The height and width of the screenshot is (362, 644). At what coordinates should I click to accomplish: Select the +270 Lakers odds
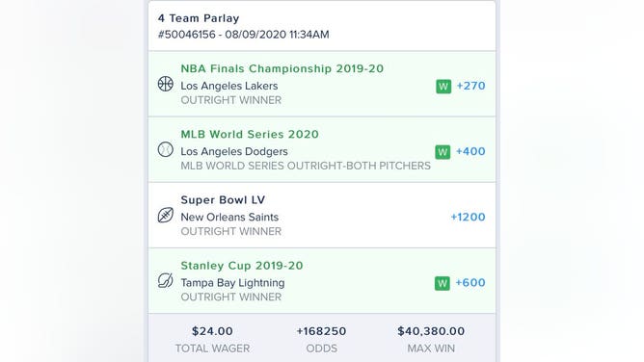(x=470, y=86)
